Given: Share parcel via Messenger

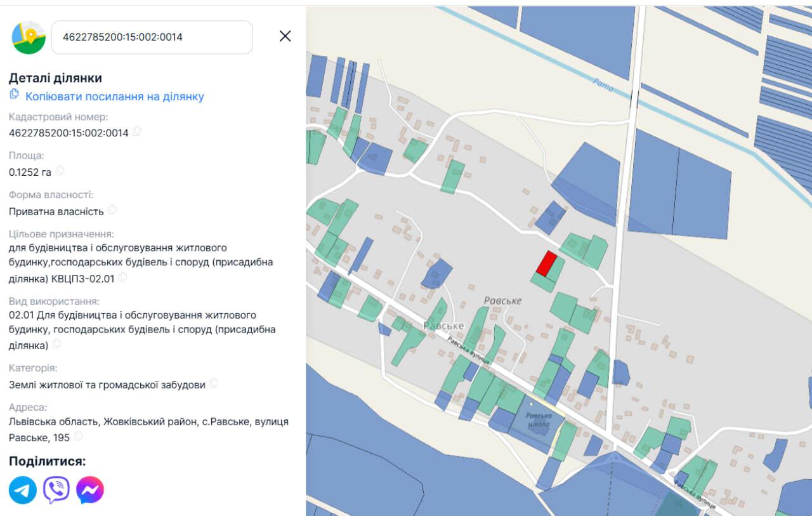Looking at the screenshot, I should tap(90, 490).
